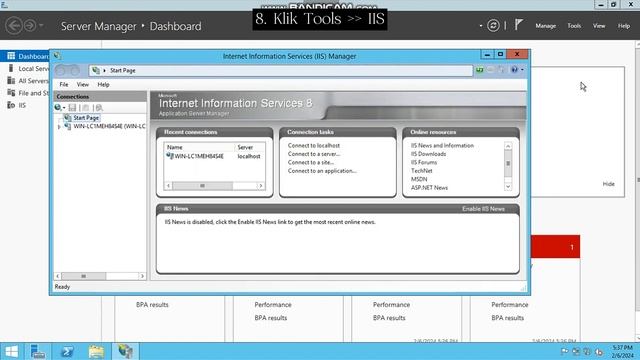Click Connect to localhost

(x=313, y=145)
